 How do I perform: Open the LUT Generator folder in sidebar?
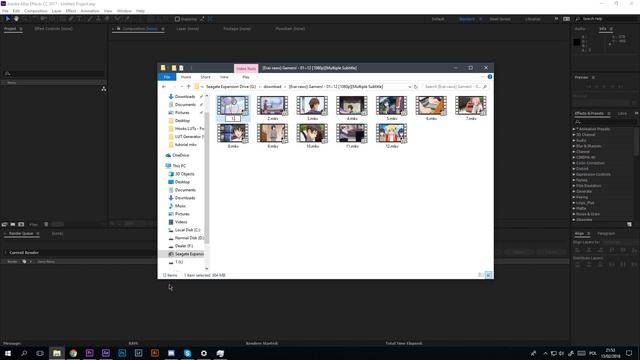[187, 137]
